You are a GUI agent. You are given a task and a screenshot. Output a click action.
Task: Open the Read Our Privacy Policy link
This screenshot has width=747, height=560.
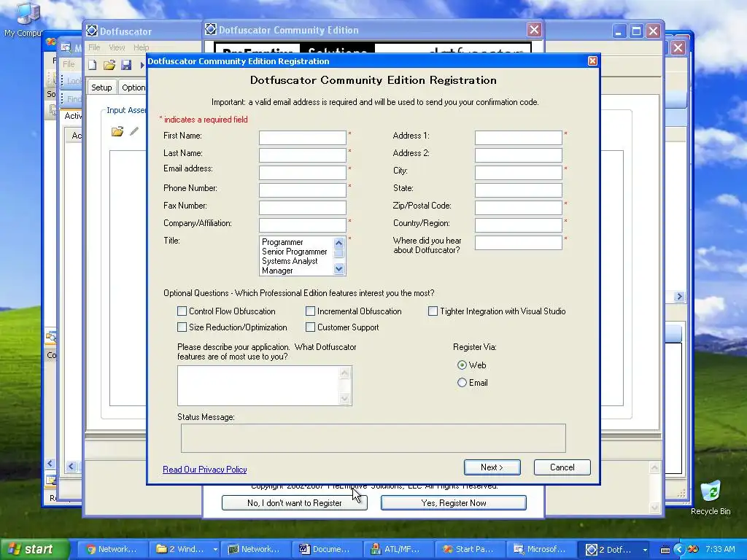(x=205, y=470)
